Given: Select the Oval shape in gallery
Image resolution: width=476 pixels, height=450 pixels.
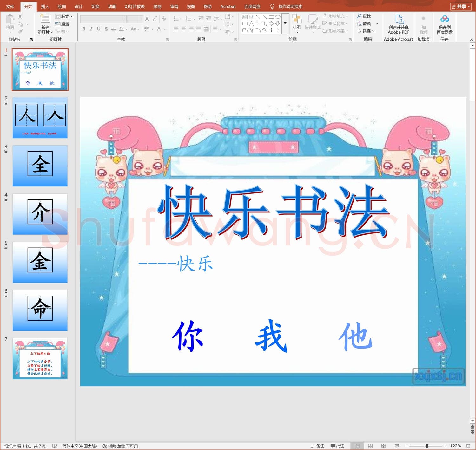Looking at the screenshot, I should point(278,17).
